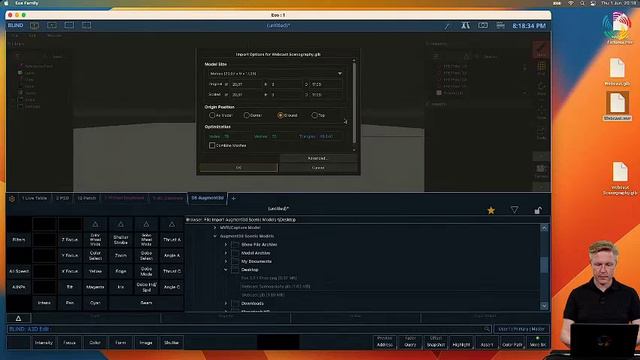Switch to the 1 Live Table tab
The width and height of the screenshot is (640, 360).
34,198
